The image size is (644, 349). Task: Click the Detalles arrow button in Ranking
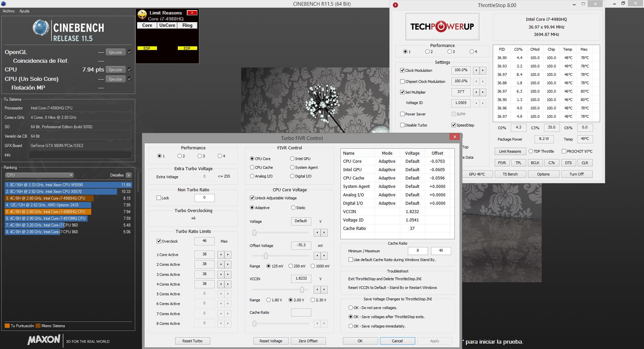click(129, 175)
